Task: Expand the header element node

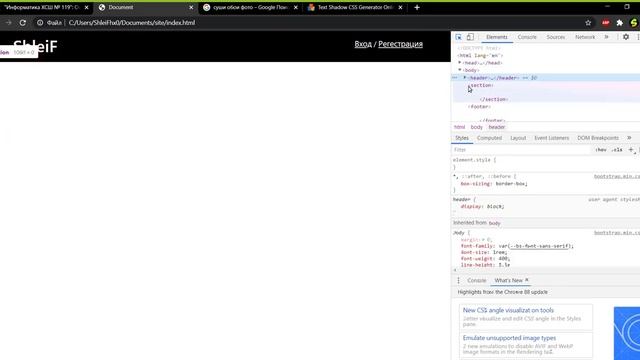Action: pyautogui.click(x=464, y=78)
